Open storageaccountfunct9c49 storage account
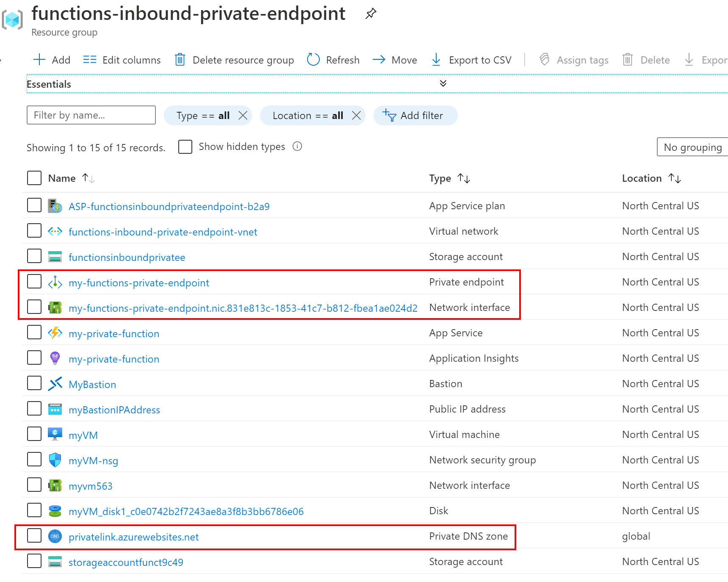This screenshot has height=582, width=728. pos(126,562)
